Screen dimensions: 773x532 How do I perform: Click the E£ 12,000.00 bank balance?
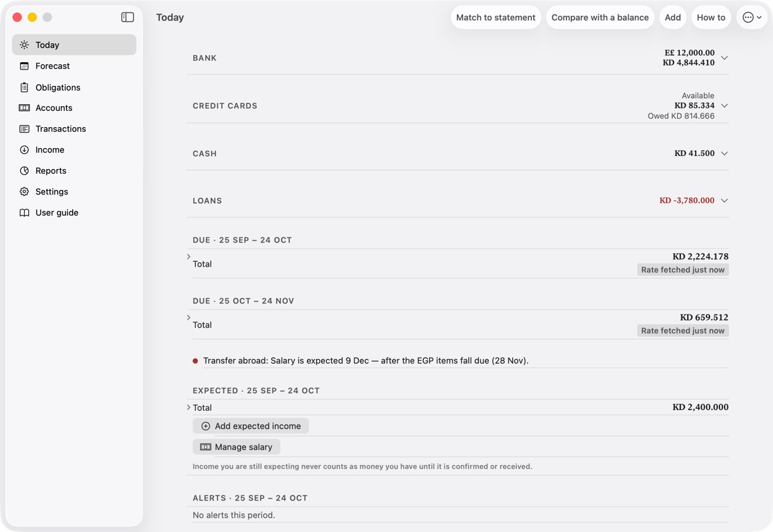pyautogui.click(x=689, y=53)
